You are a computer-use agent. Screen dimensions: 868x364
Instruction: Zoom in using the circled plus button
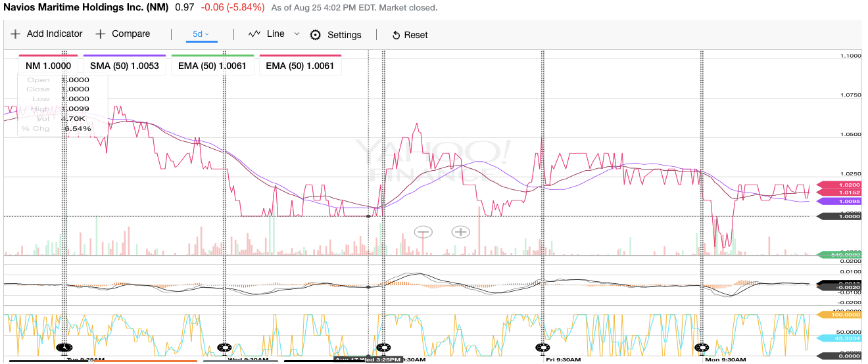(460, 231)
